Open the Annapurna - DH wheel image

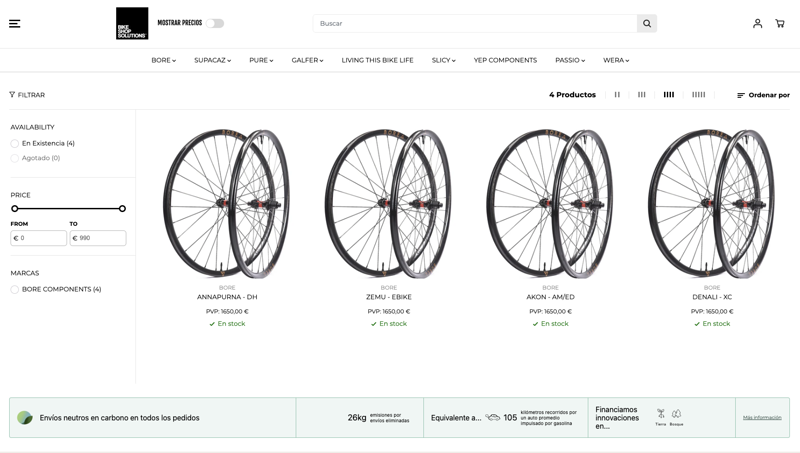tap(227, 203)
